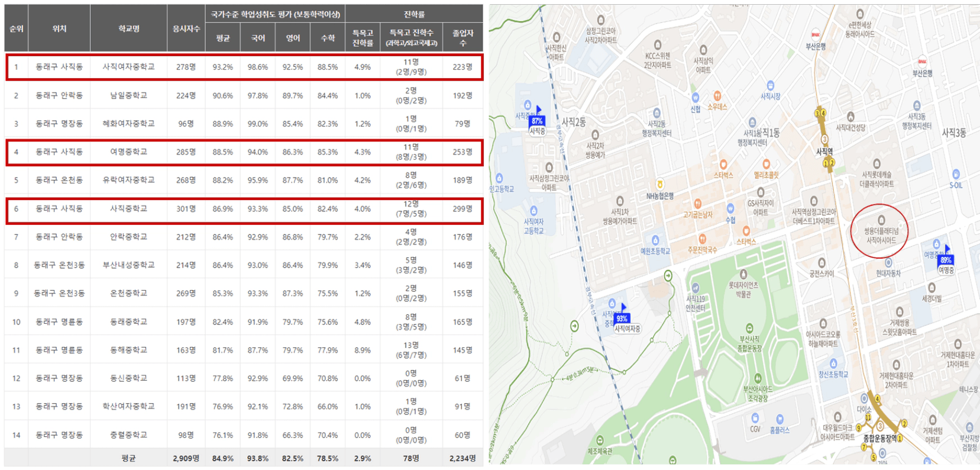Click the CGV cinema map icon
The width and height of the screenshot is (980, 470).
pyautogui.click(x=755, y=419)
